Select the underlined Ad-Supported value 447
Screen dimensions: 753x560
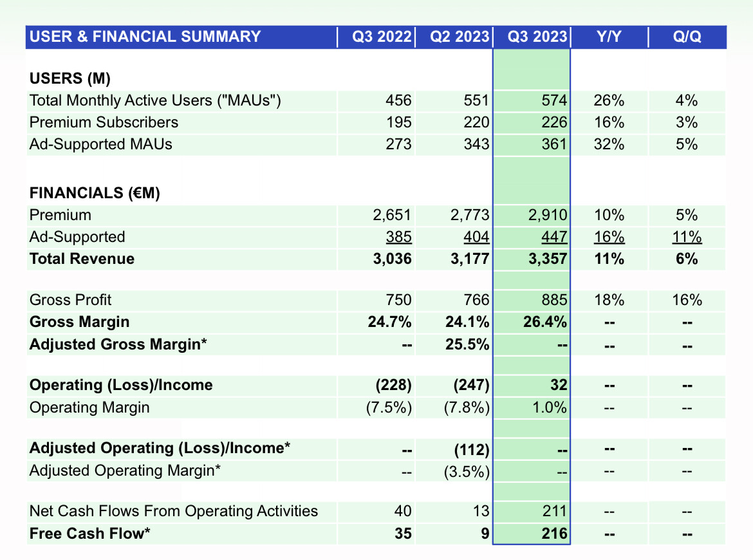point(554,238)
